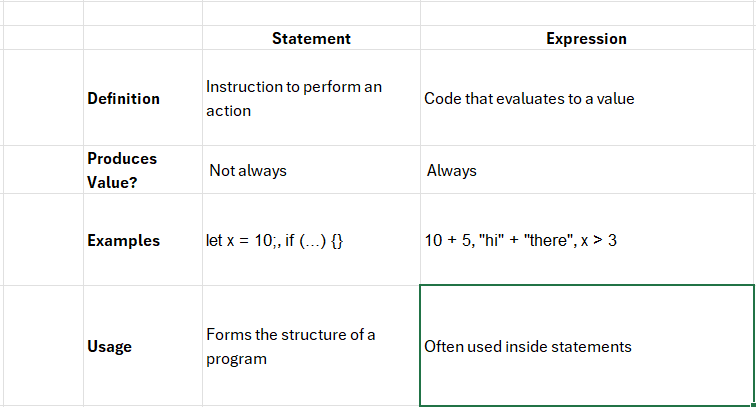Image resolution: width=756 pixels, height=407 pixels.
Task: Select the Statement header cell
Action: (311, 38)
